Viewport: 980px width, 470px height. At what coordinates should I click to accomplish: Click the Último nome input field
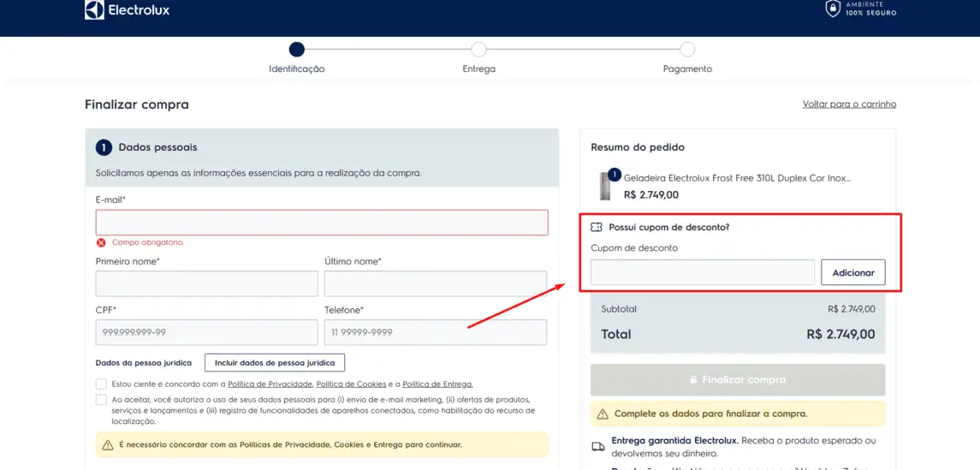click(436, 283)
